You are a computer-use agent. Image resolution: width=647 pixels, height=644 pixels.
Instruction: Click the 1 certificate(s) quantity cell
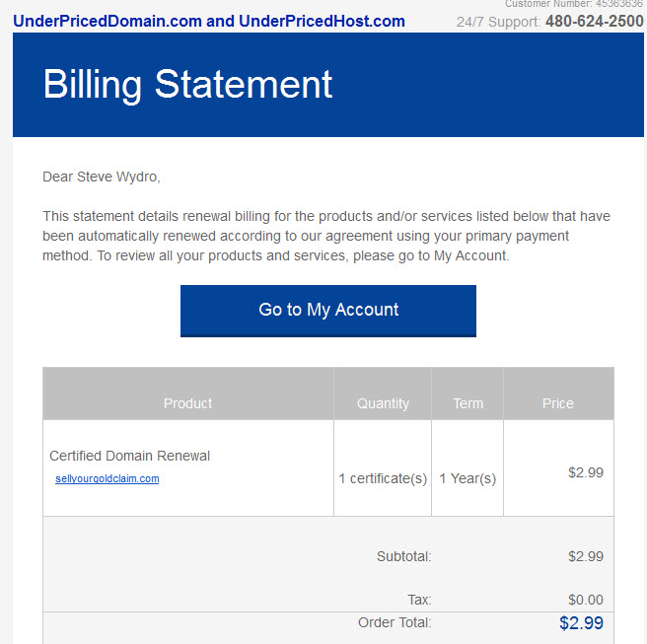(x=383, y=478)
